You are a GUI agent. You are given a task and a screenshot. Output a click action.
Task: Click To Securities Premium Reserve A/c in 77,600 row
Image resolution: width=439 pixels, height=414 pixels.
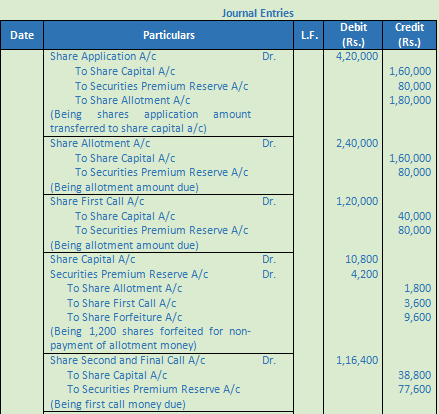pos(154,389)
